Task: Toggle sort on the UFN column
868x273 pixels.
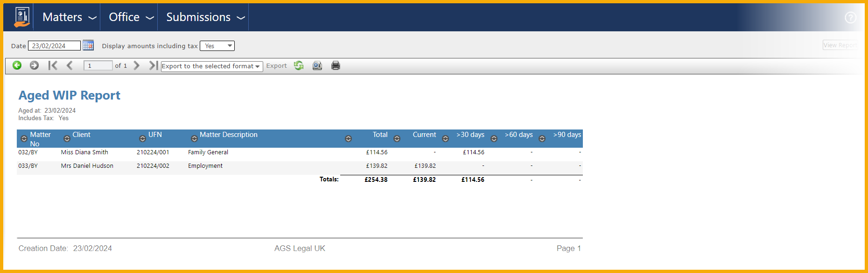Action: click(x=142, y=139)
